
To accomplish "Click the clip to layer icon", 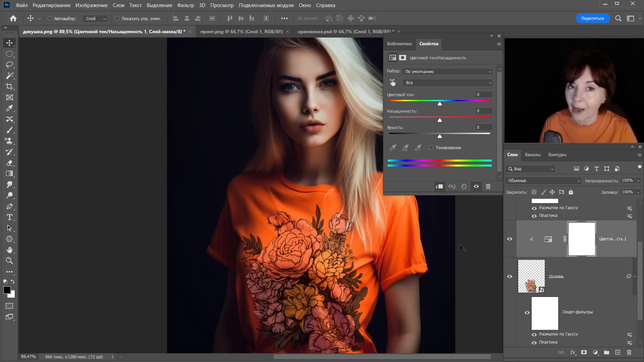I will point(439,186).
